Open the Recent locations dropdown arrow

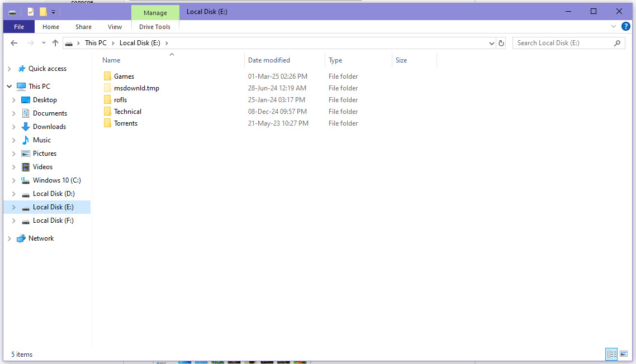pos(44,43)
